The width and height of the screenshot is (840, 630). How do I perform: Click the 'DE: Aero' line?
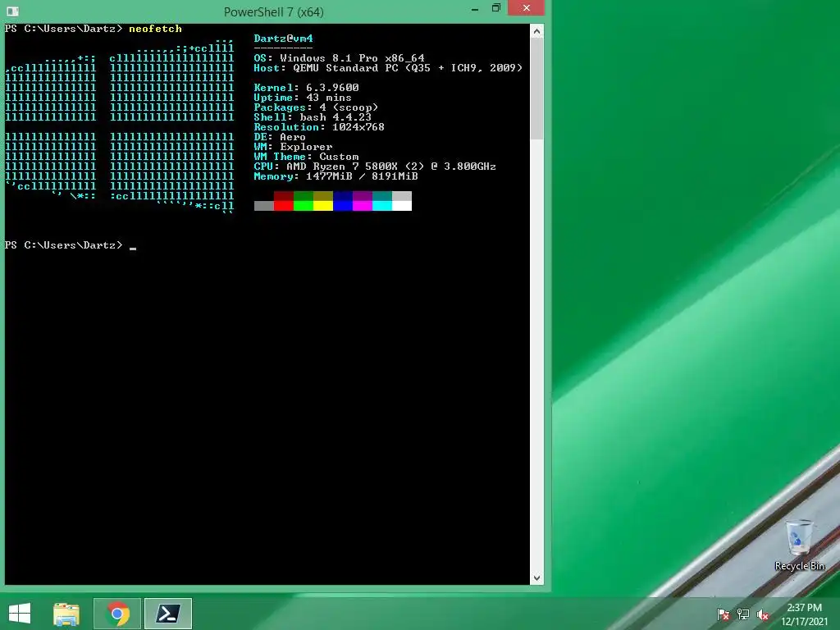[x=280, y=137]
